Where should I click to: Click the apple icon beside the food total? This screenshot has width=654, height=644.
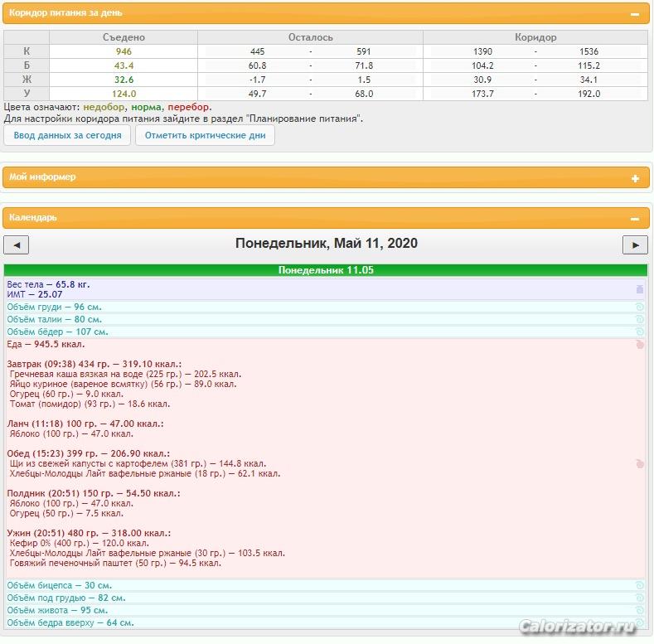(x=639, y=345)
